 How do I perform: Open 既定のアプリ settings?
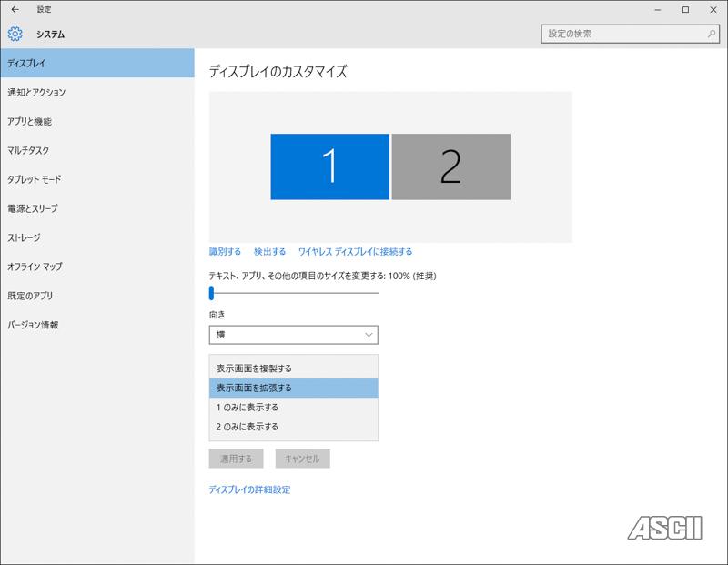[97, 296]
